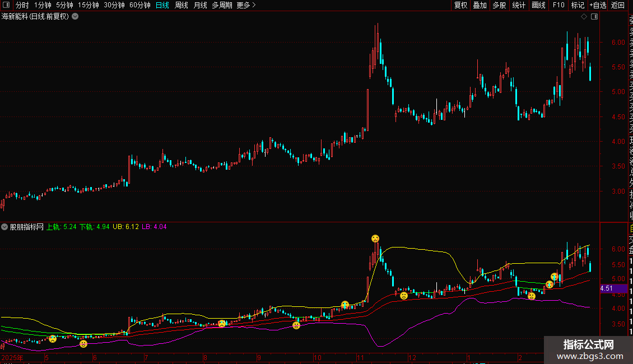Toggle the left sidebar panel icon
Image resolution: width=633 pixels, height=364 pixels.
click(x=6, y=5)
